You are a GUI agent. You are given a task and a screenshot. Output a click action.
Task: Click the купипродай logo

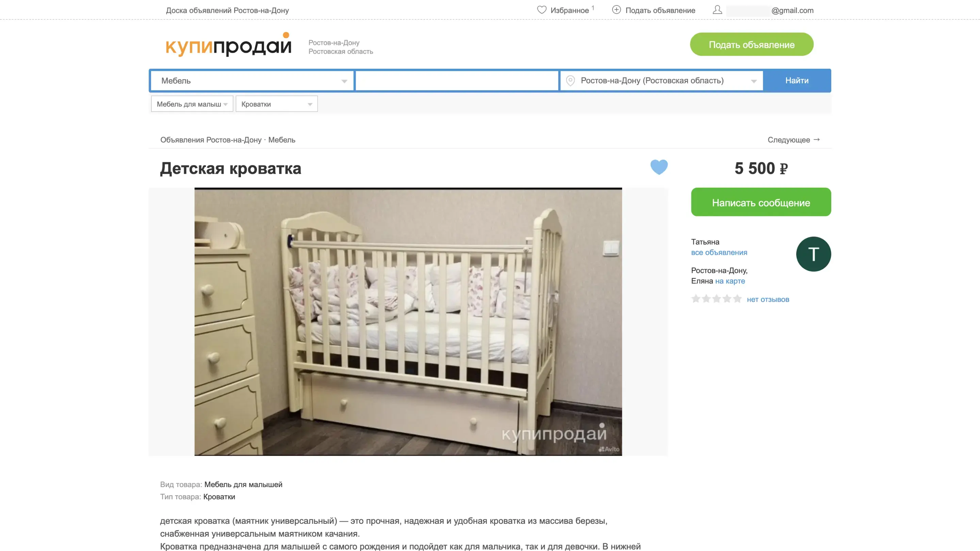229,45
